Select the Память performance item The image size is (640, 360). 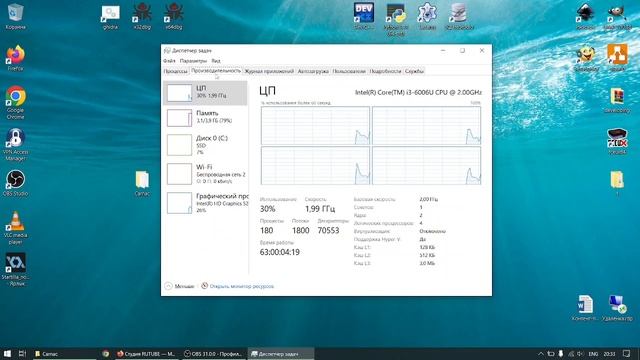pos(205,118)
